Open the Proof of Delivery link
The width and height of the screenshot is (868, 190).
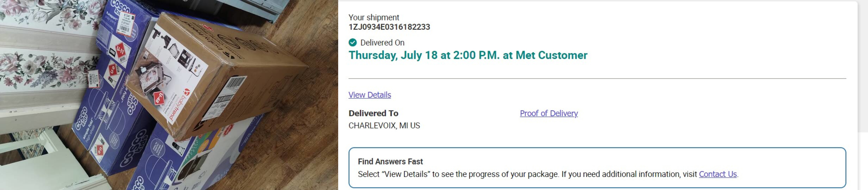548,113
